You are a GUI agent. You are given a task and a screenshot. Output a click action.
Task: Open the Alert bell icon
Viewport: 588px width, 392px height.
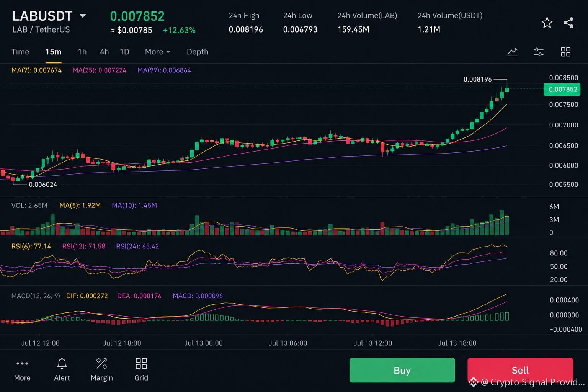62,363
